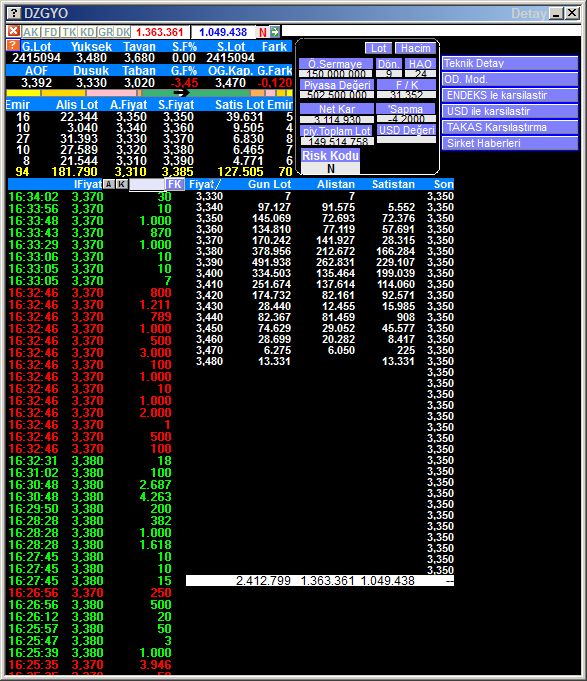This screenshot has width=587, height=681.
Task: Toggle the small K button beside IFiyat
Action: pos(122,184)
